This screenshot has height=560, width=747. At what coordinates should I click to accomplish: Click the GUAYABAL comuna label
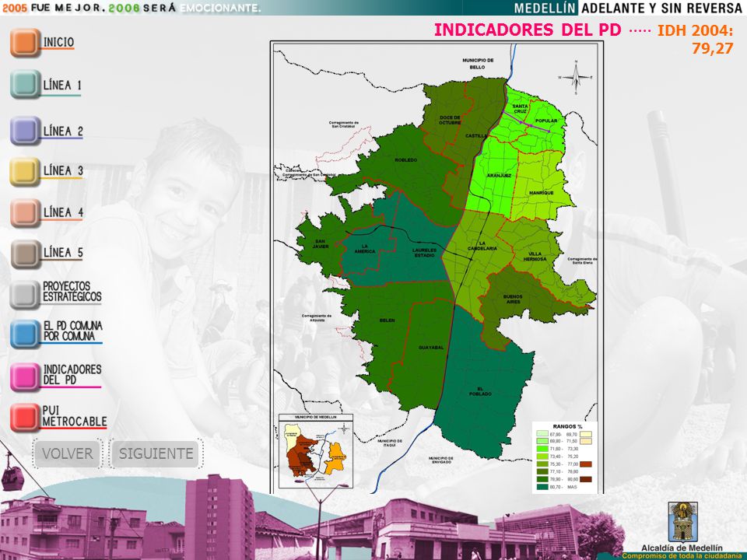pos(430,348)
